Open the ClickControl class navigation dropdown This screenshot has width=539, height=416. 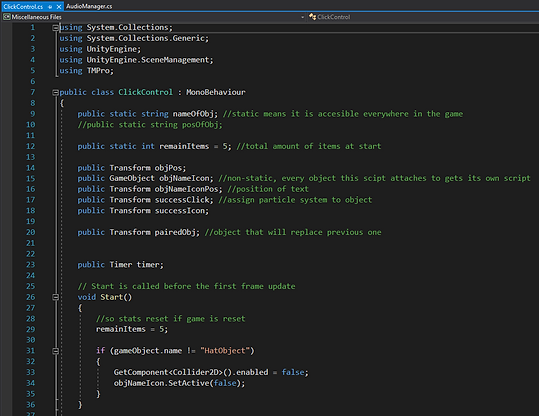tap(423, 17)
